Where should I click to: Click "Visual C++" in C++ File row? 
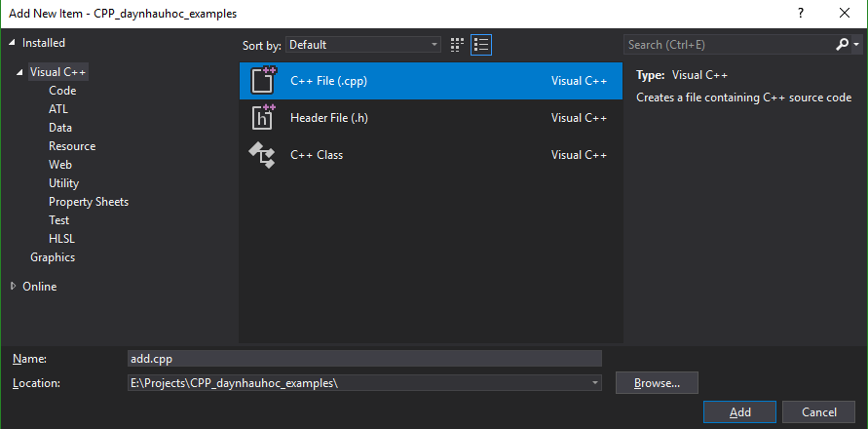point(579,81)
